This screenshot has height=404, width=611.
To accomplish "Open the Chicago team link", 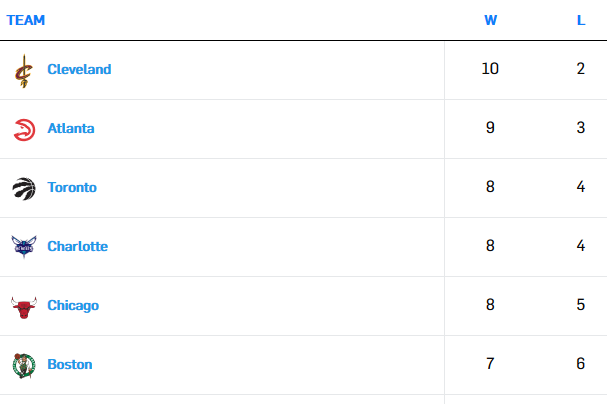I will coord(73,305).
